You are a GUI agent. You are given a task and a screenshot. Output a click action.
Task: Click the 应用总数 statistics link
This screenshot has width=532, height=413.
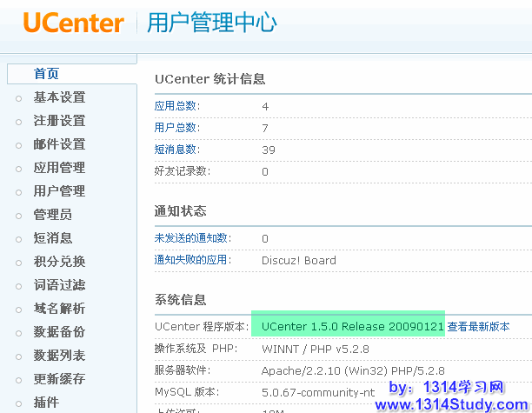coord(177,106)
